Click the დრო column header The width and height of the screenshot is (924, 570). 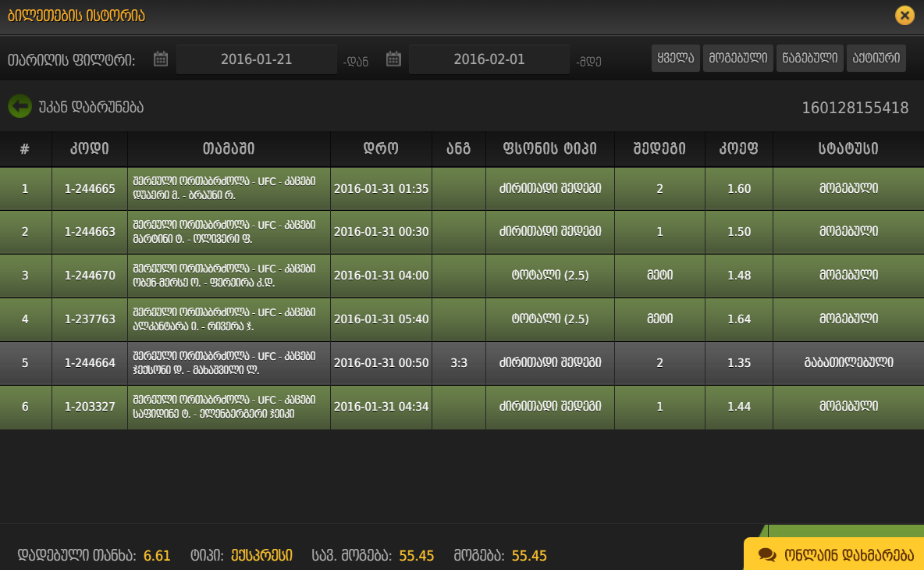click(381, 148)
